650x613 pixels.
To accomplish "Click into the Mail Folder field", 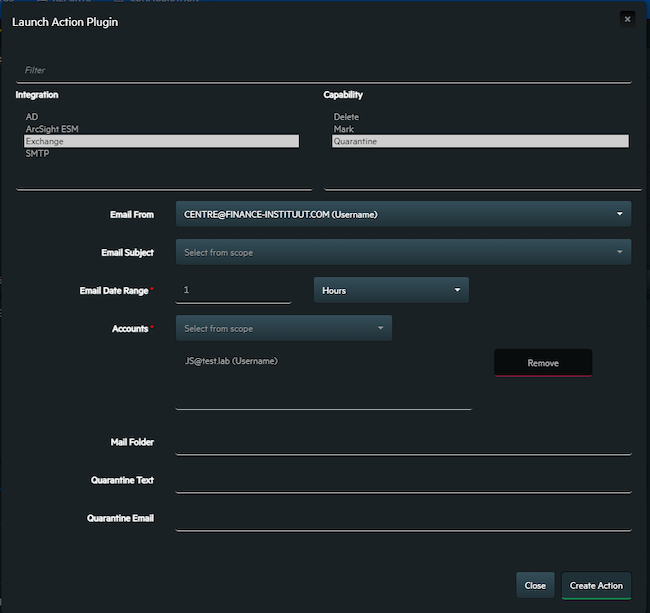I will coord(403,443).
